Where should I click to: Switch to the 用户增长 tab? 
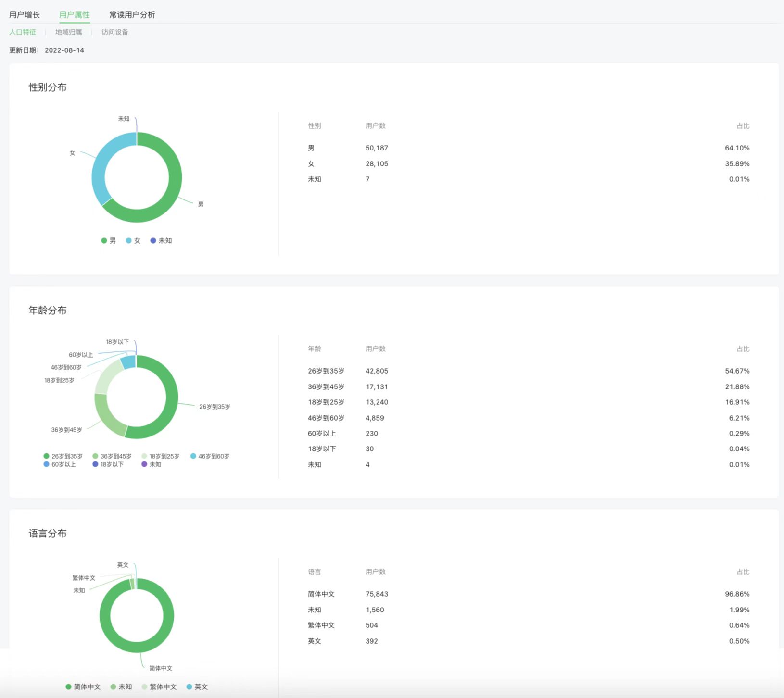(25, 15)
